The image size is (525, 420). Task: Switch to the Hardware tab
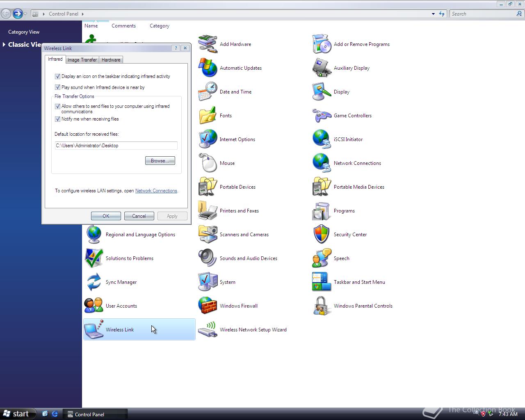click(111, 60)
